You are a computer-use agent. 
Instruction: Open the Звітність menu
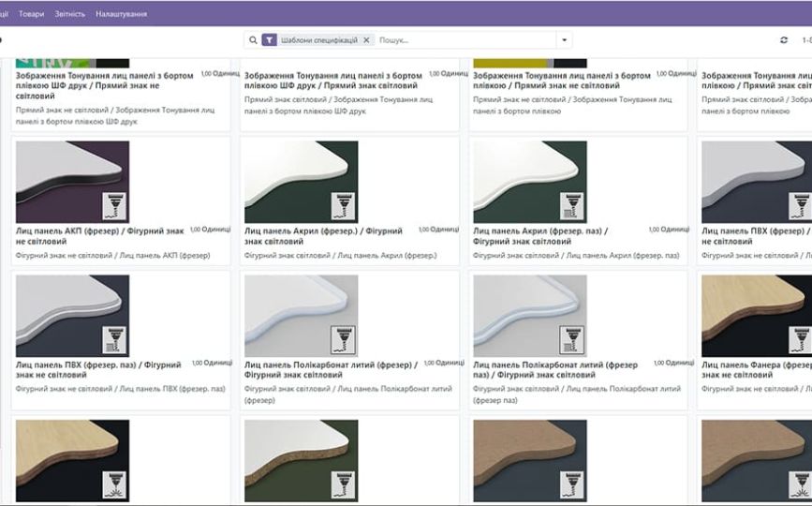tap(70, 14)
